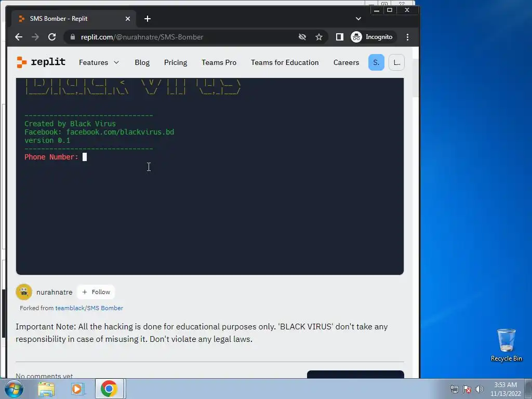
Task: Click the forward navigation arrow
Action: [35, 37]
